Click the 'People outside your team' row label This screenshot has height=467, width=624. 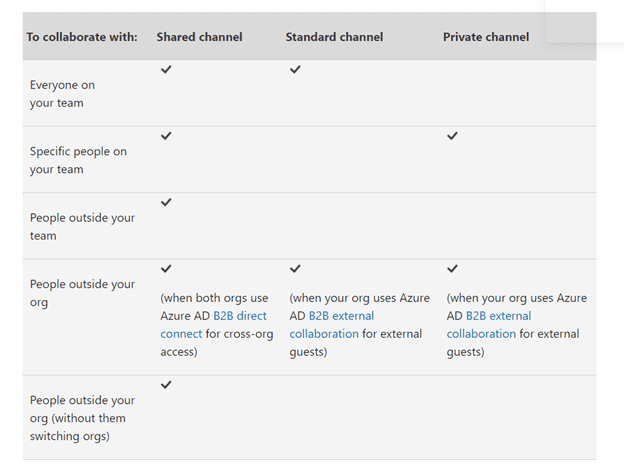(x=82, y=226)
